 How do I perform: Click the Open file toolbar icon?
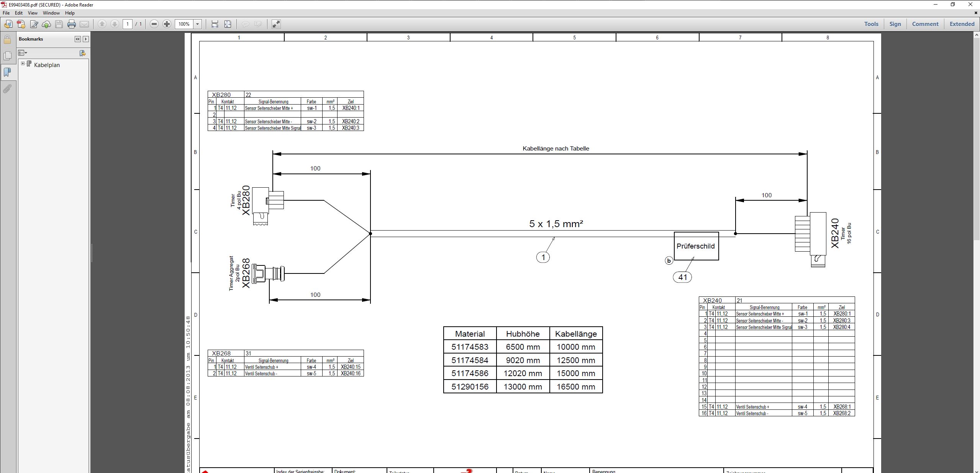8,24
